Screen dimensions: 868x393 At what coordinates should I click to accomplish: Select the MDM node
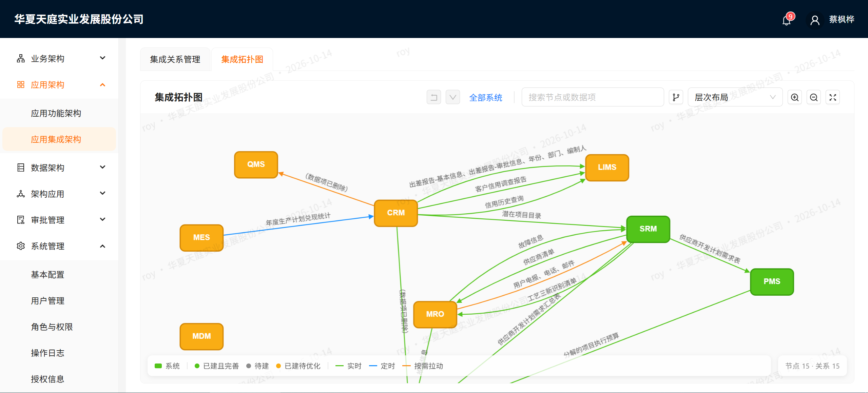(x=201, y=336)
